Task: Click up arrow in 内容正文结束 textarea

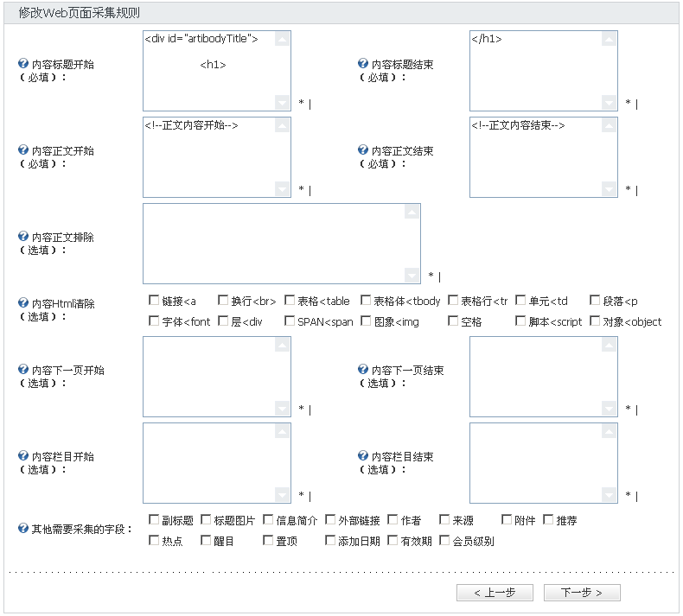Action: click(609, 126)
